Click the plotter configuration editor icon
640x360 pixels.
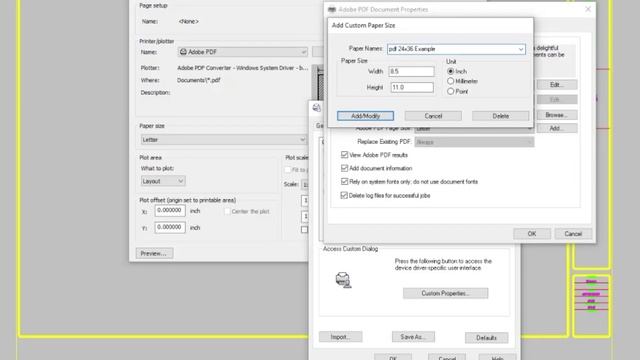[x=316, y=108]
